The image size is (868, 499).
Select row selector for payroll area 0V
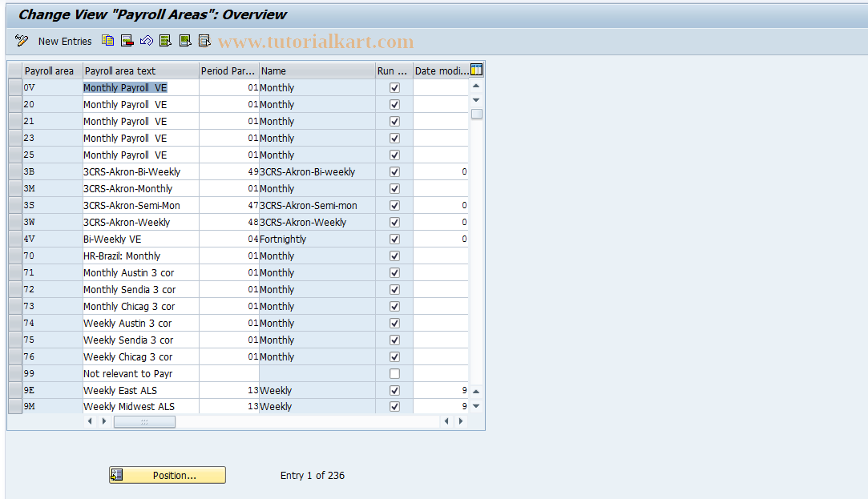pyautogui.click(x=15, y=87)
